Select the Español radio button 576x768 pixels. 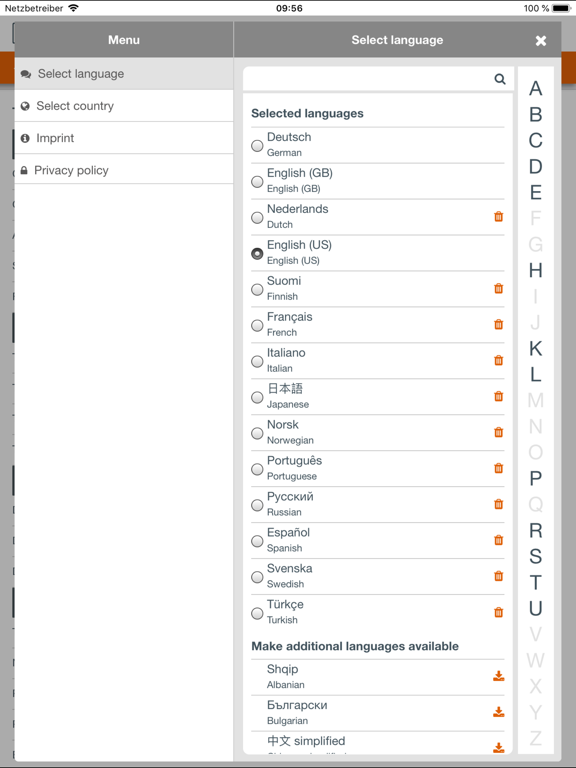257,541
